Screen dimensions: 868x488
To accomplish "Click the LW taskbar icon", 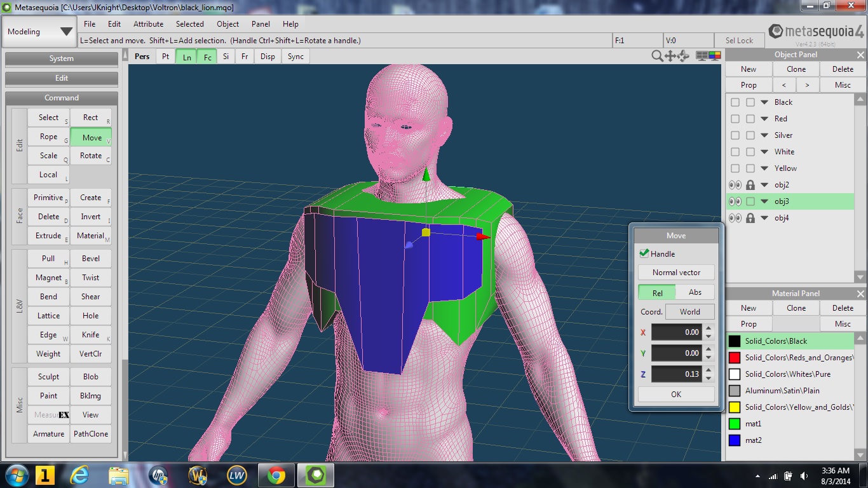I will click(237, 475).
